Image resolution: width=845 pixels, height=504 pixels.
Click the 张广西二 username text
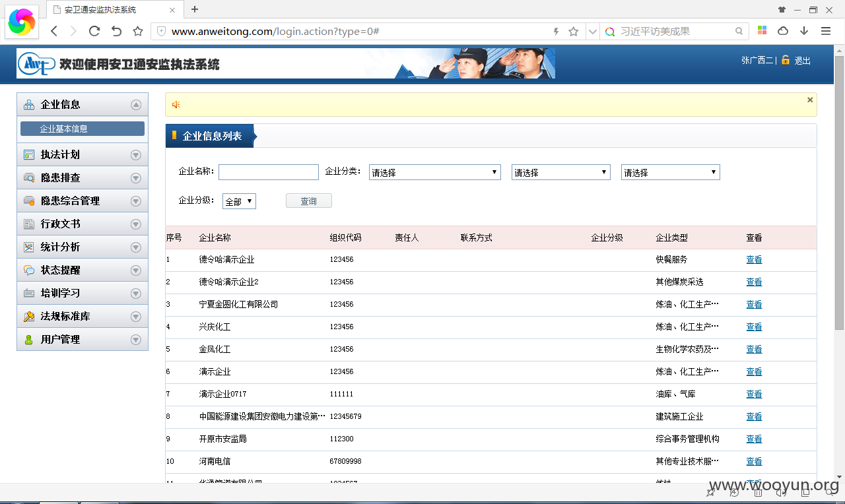click(x=757, y=61)
